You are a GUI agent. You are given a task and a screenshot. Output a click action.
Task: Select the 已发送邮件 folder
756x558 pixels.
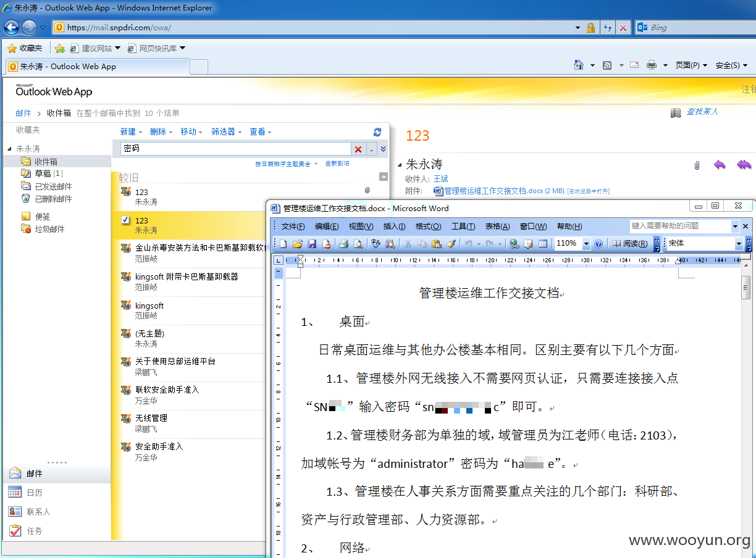point(46,186)
